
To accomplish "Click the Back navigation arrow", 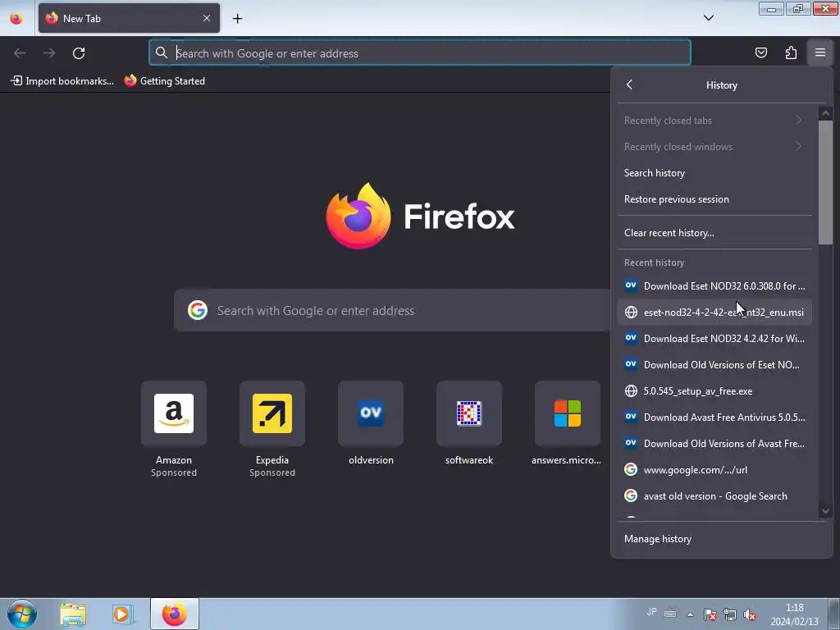I will click(20, 53).
